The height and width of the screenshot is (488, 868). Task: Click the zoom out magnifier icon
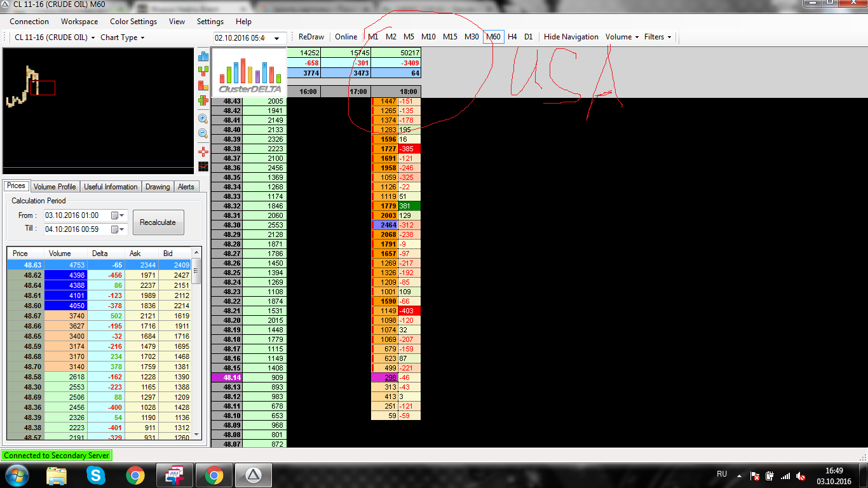tap(203, 133)
